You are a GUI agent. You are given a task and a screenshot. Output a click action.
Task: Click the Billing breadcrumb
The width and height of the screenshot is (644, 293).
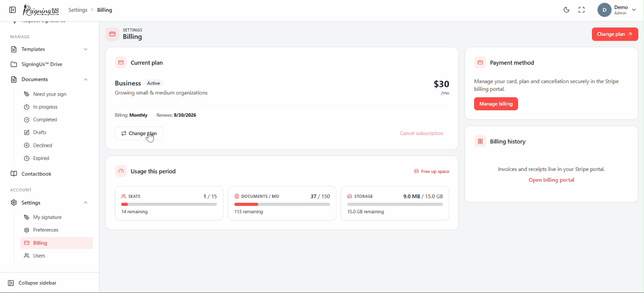[x=105, y=10]
